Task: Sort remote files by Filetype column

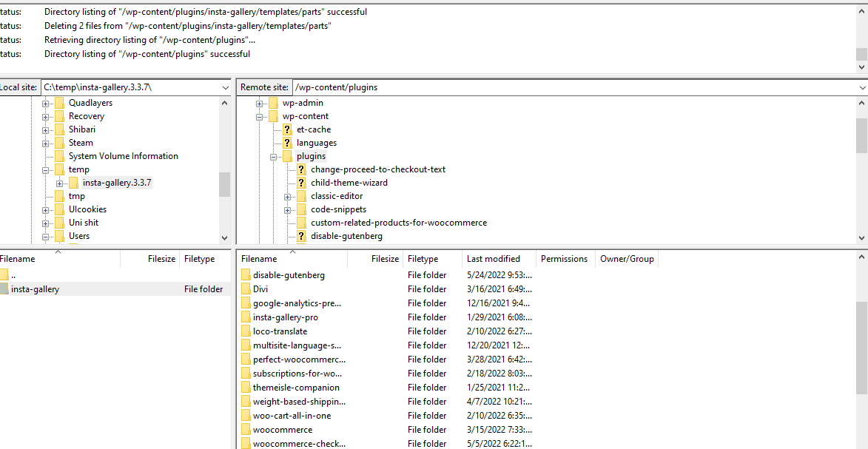Action: (x=432, y=259)
